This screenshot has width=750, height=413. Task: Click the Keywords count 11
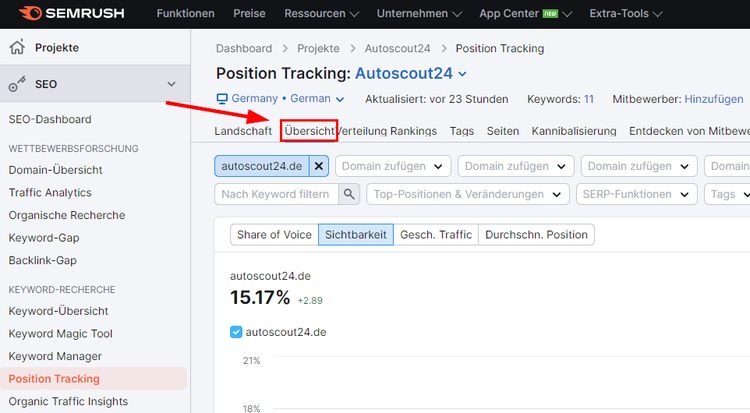tap(588, 99)
